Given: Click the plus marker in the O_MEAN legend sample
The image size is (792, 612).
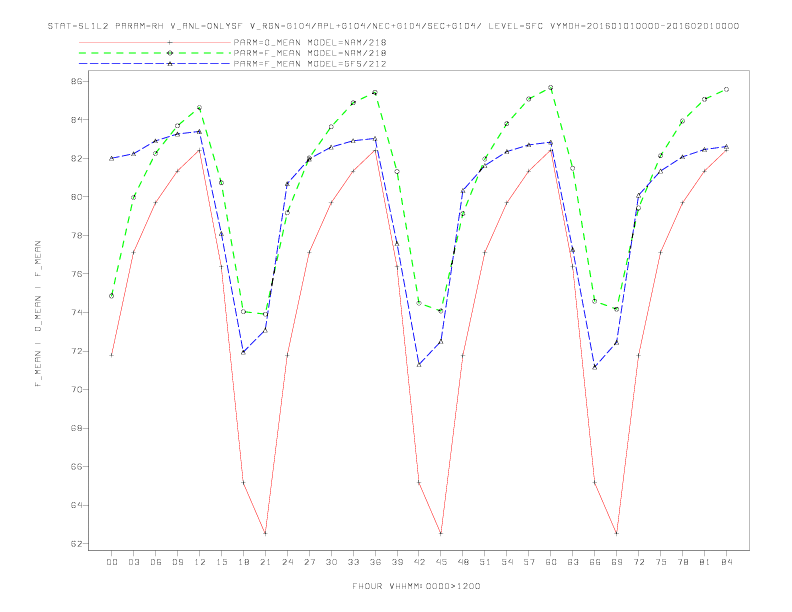Looking at the screenshot, I should click(x=170, y=43).
